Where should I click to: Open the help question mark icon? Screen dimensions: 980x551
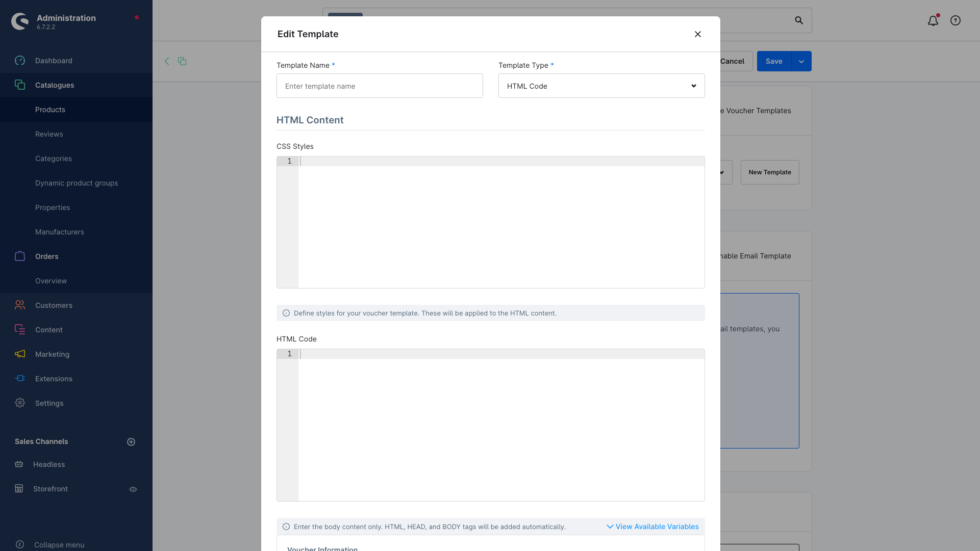(955, 21)
